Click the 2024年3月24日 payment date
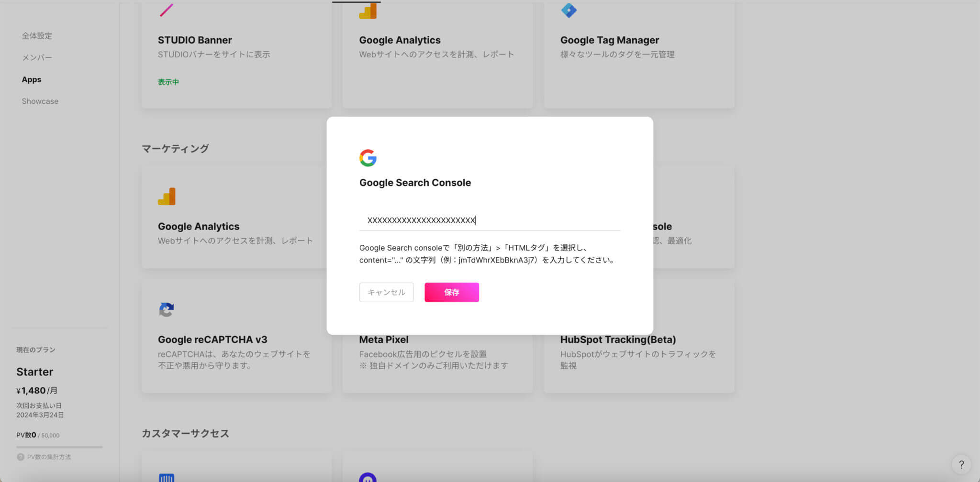The height and width of the screenshot is (482, 980). (x=40, y=415)
